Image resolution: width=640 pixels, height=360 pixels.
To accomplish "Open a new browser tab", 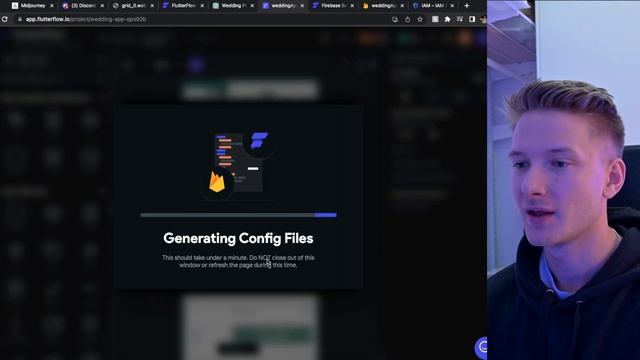I will point(467,6).
